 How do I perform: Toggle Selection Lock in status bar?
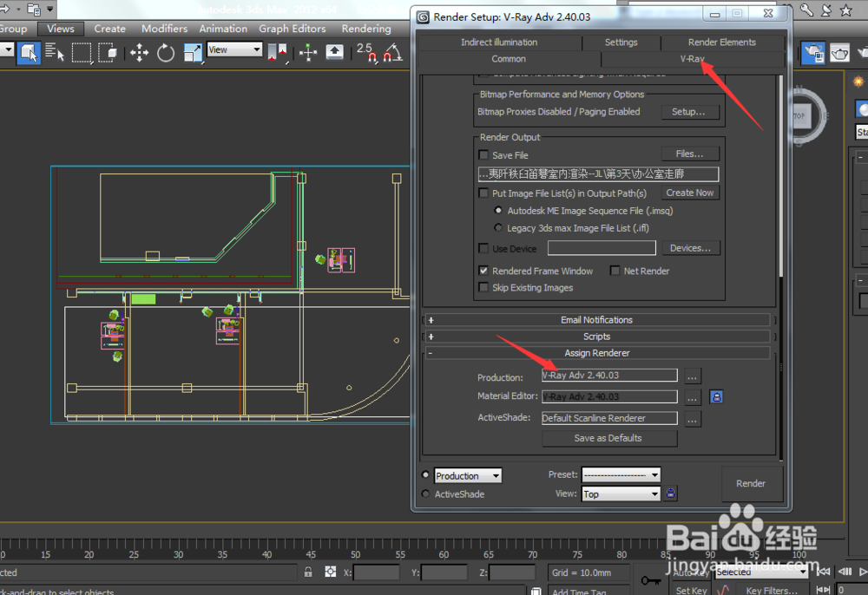[x=308, y=572]
